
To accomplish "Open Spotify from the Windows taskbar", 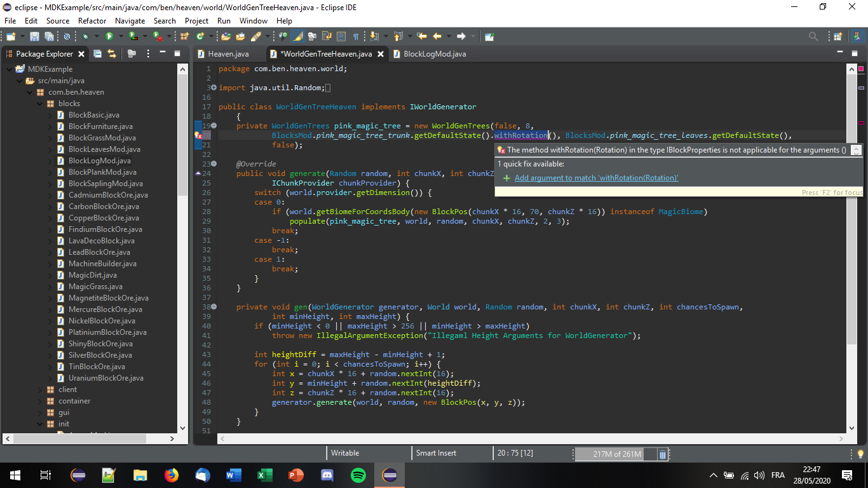I will point(358,475).
